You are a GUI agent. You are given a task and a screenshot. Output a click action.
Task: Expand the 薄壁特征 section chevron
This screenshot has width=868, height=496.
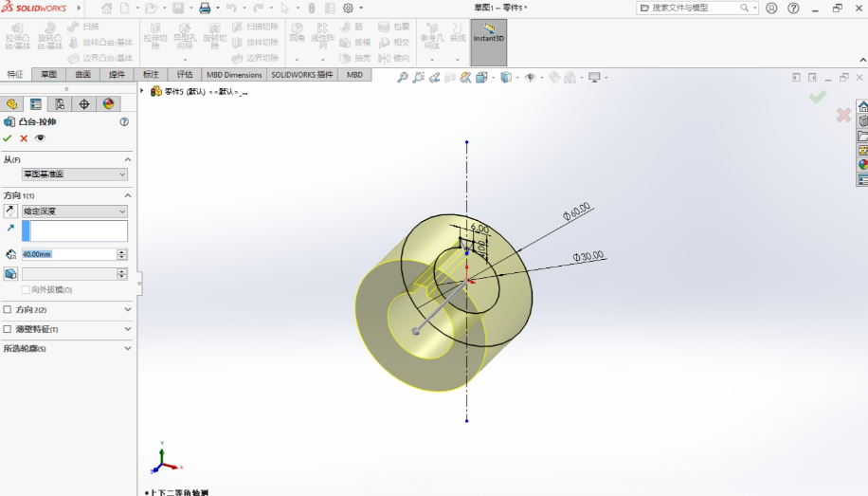pyautogui.click(x=128, y=329)
